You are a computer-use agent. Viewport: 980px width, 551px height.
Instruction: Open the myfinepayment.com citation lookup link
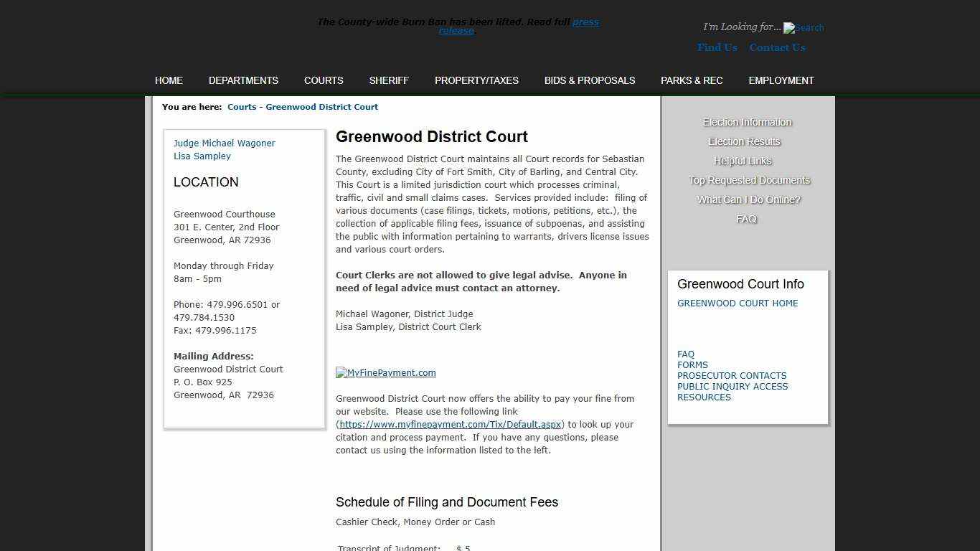click(451, 424)
